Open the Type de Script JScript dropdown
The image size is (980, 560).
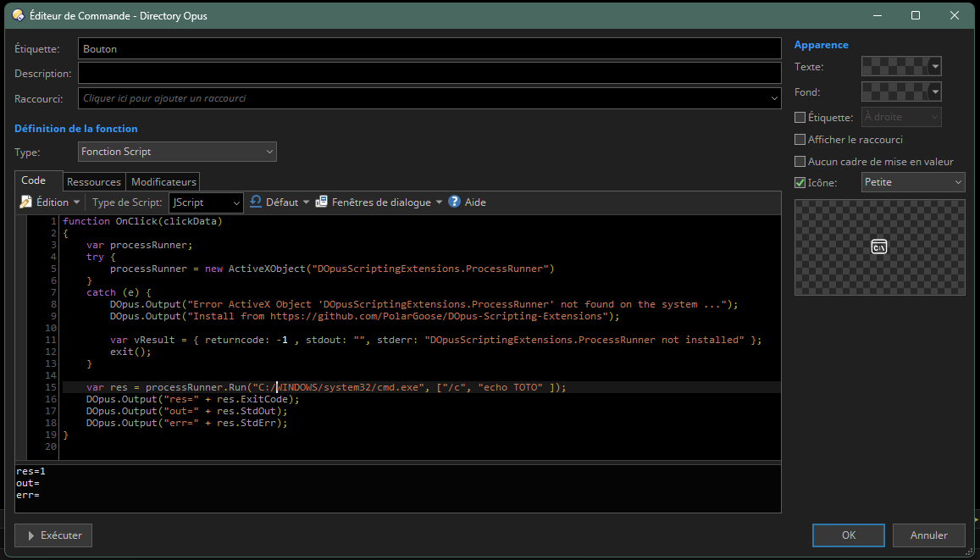click(206, 202)
